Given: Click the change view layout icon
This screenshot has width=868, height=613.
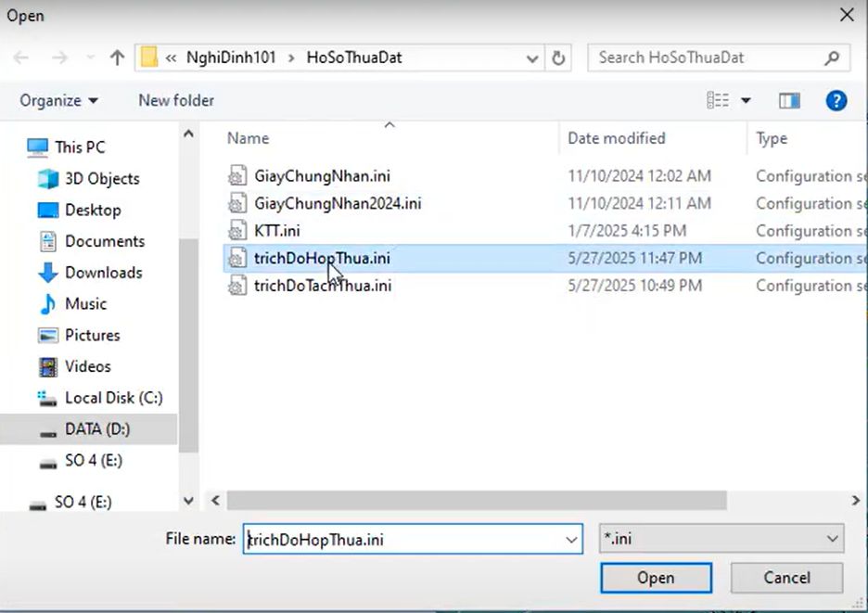Looking at the screenshot, I should click(718, 100).
